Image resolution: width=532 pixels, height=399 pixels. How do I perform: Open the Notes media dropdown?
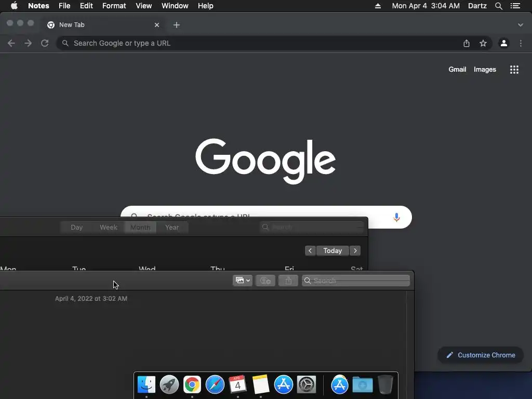click(243, 281)
